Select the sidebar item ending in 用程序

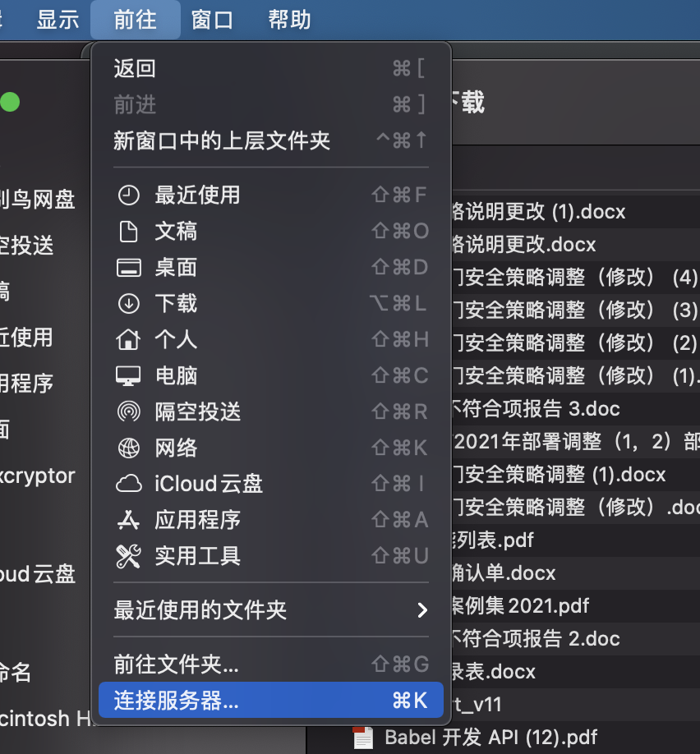pyautogui.click(x=26, y=384)
